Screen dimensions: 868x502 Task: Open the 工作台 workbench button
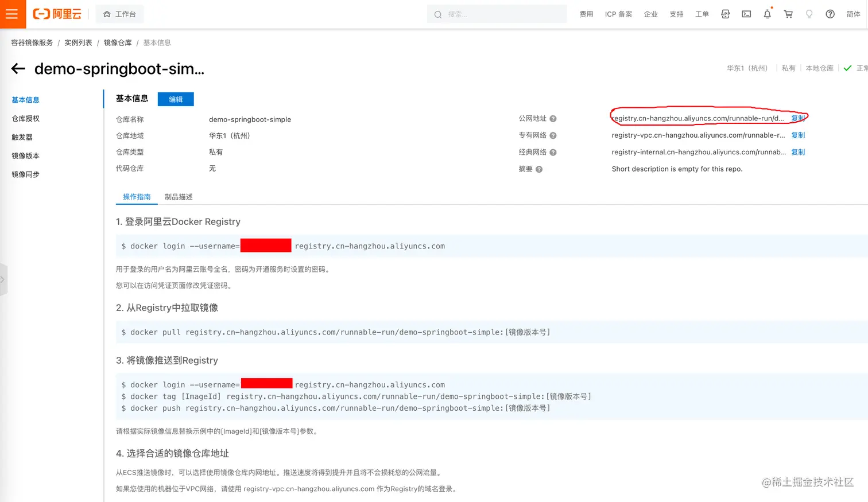pyautogui.click(x=120, y=14)
